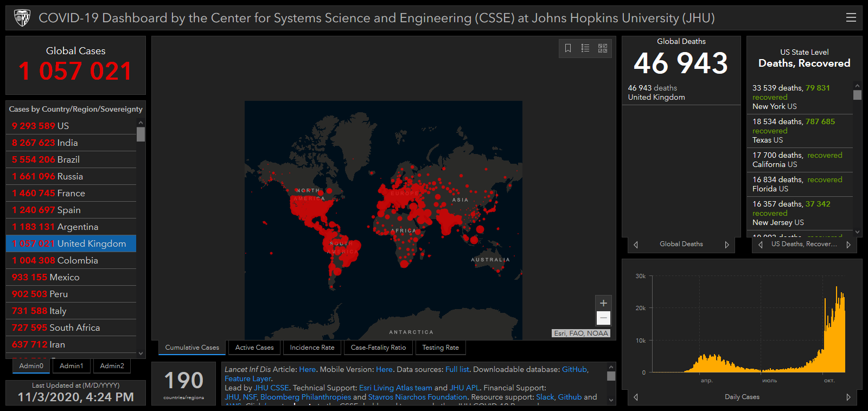
Task: Open the Stavros Niarchos Foundation link
Action: pyautogui.click(x=417, y=397)
